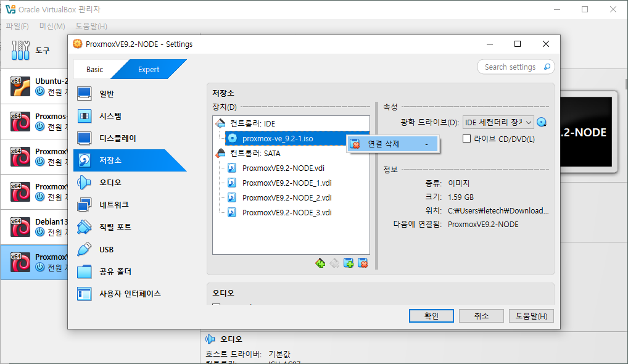This screenshot has height=364, width=628.
Task: Switch to the Expert tab
Action: (x=149, y=69)
